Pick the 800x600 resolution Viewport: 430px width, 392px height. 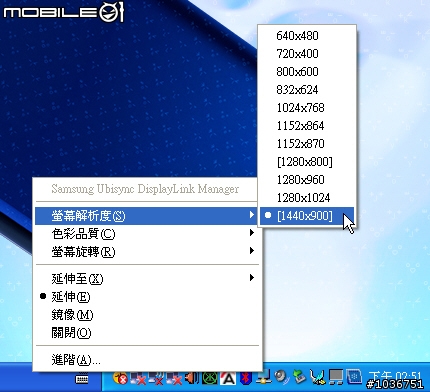point(307,72)
